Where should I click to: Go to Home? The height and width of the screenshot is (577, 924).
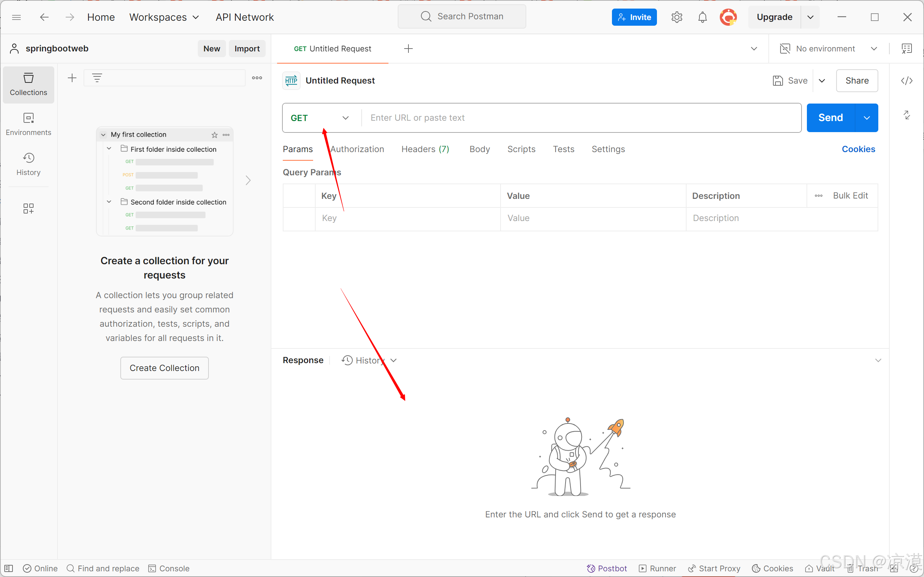pyautogui.click(x=101, y=17)
